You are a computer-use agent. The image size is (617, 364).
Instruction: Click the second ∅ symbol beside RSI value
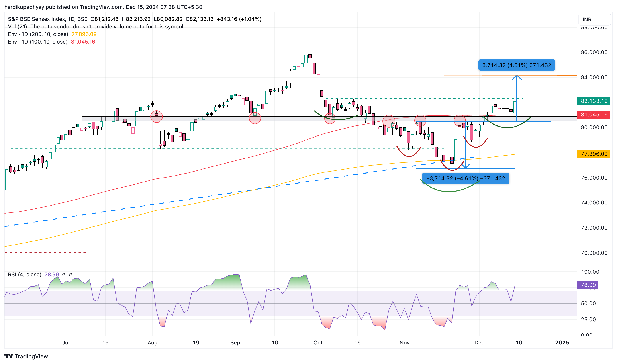71,275
